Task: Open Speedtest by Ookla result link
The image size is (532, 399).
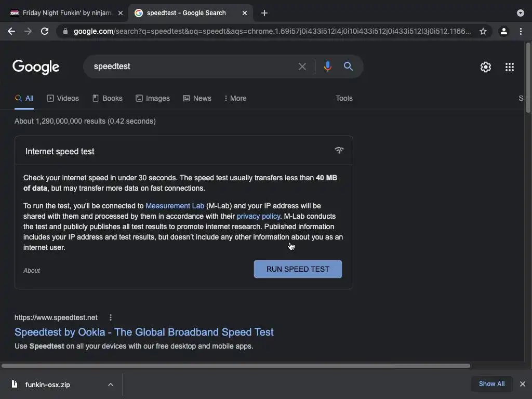Action: [x=144, y=332]
